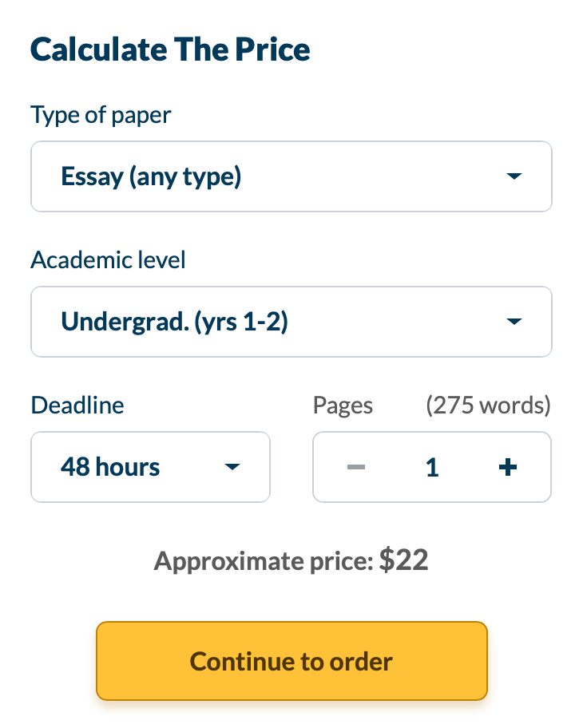Click the 'Academic level' label
Image resolution: width=583 pixels, height=728 pixels.
109,259
